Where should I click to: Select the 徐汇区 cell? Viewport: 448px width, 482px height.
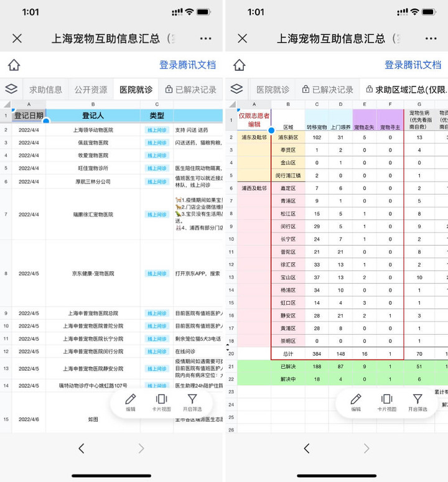pyautogui.click(x=288, y=265)
